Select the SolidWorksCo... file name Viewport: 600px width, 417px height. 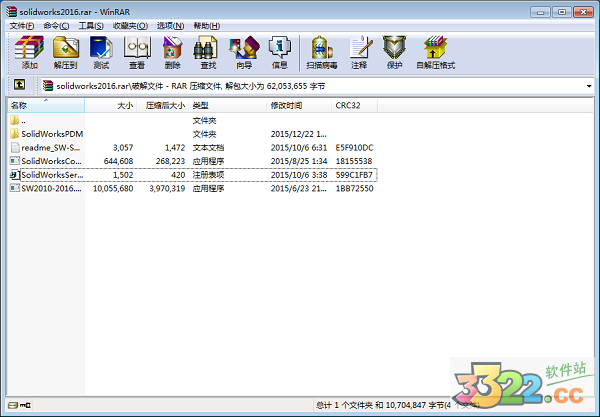51,161
